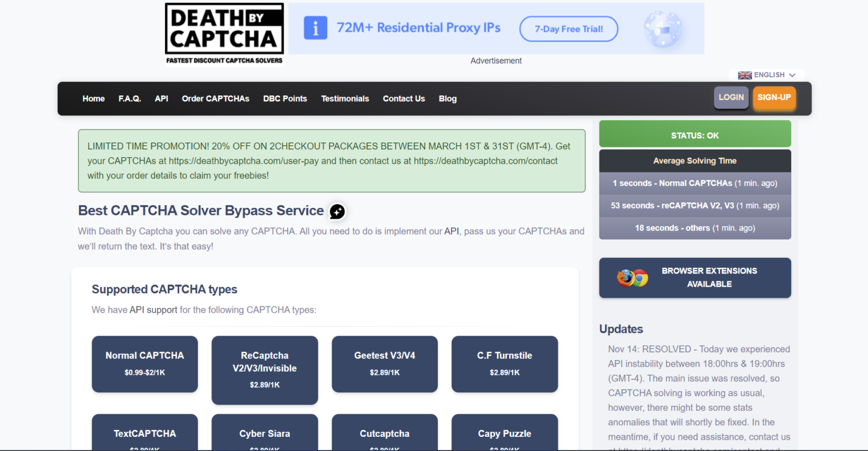
Task: Click the orange SIGN-UP button
Action: pos(774,97)
